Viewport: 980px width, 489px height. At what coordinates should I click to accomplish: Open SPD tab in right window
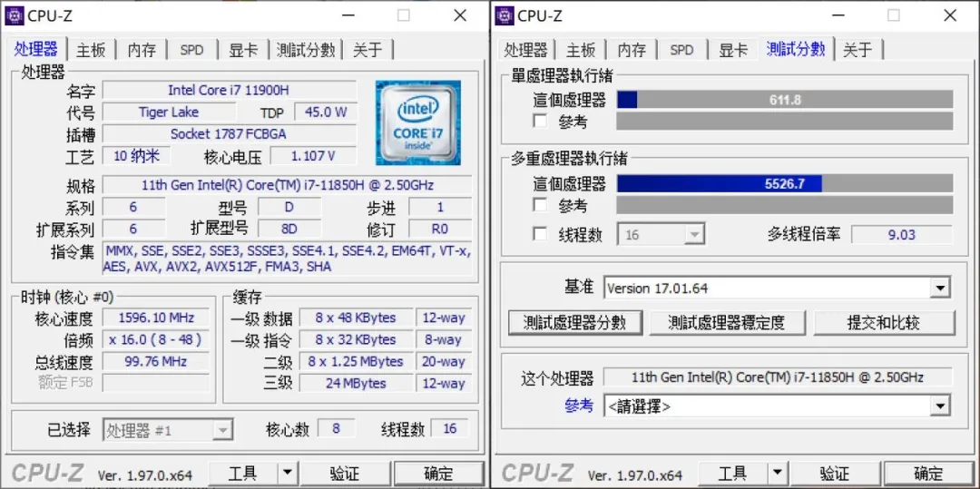click(x=681, y=50)
